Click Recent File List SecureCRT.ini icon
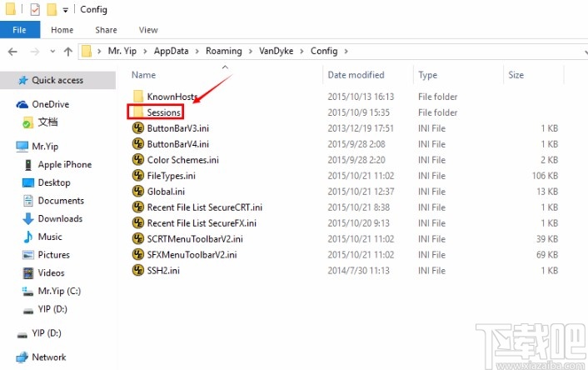The width and height of the screenshot is (588, 370). [138, 207]
